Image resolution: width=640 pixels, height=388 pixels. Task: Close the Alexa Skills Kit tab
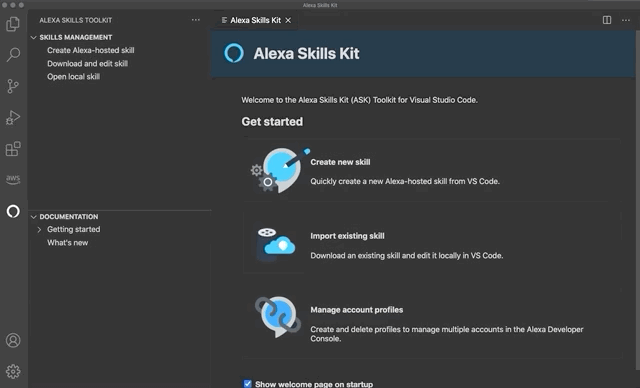(x=288, y=20)
